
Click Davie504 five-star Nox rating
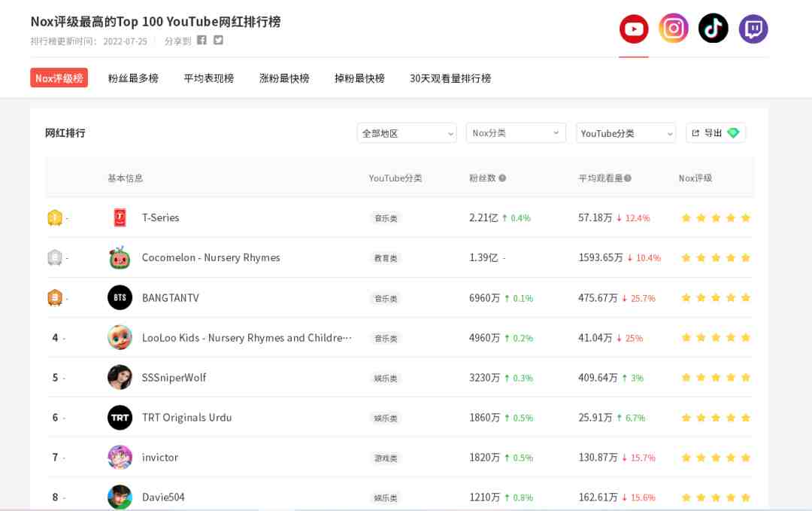(716, 497)
